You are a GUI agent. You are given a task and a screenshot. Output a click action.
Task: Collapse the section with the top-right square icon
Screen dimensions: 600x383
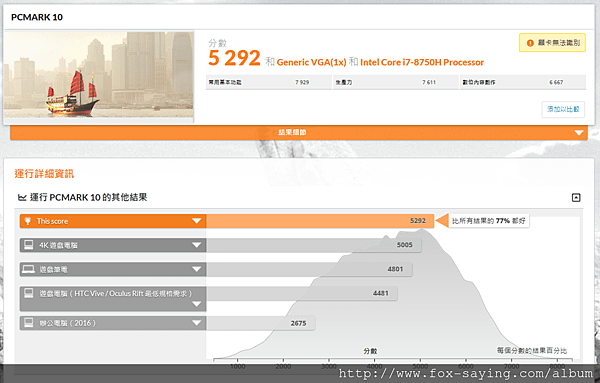(576, 197)
